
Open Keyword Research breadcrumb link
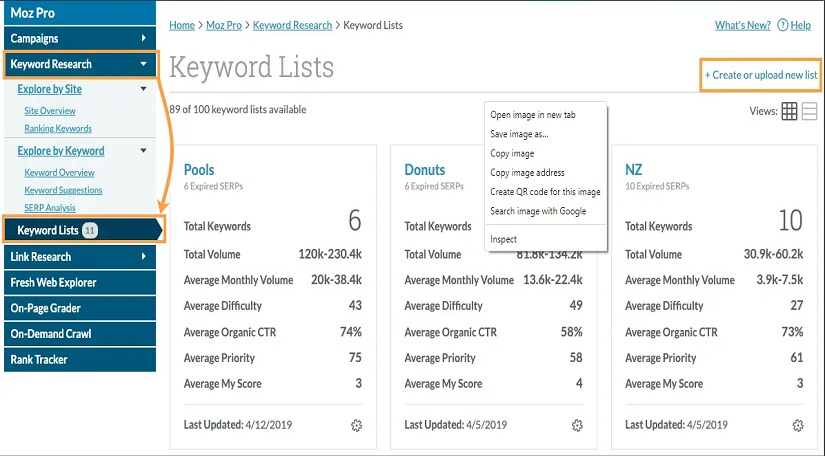(293, 25)
